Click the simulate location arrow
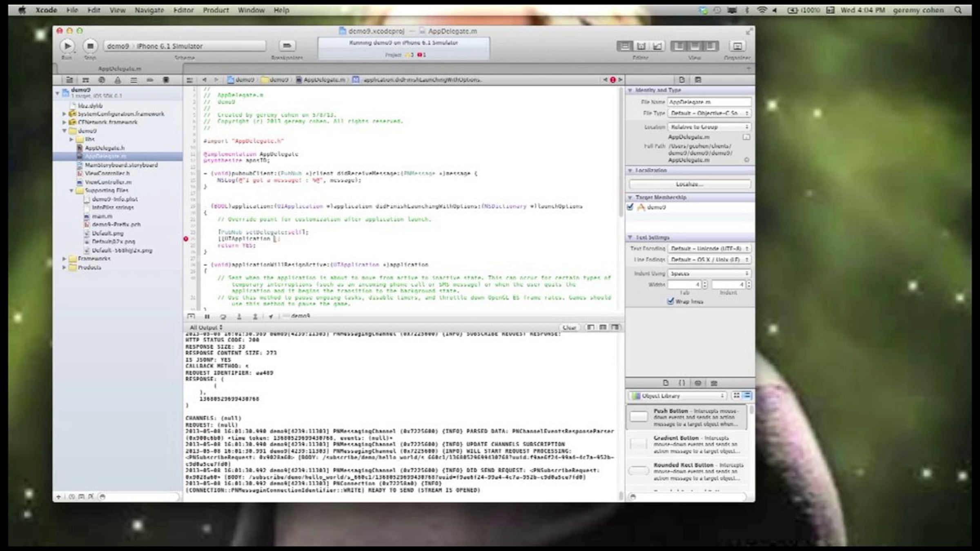Image resolution: width=980 pixels, height=551 pixels. coord(271,316)
